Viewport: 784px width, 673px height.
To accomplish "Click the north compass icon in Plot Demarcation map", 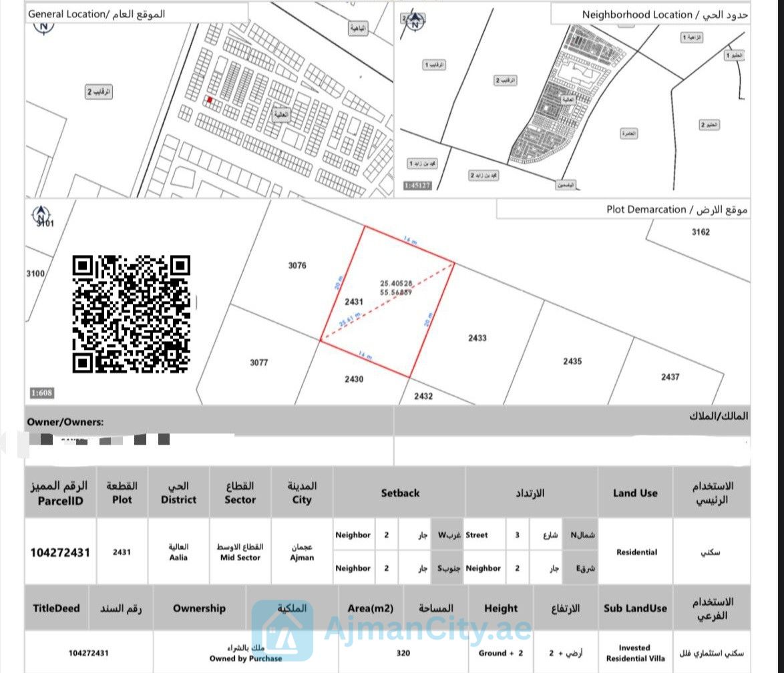I will tap(41, 215).
